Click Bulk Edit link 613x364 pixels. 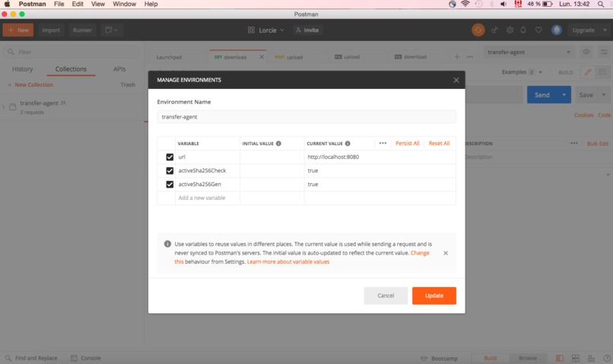point(597,144)
